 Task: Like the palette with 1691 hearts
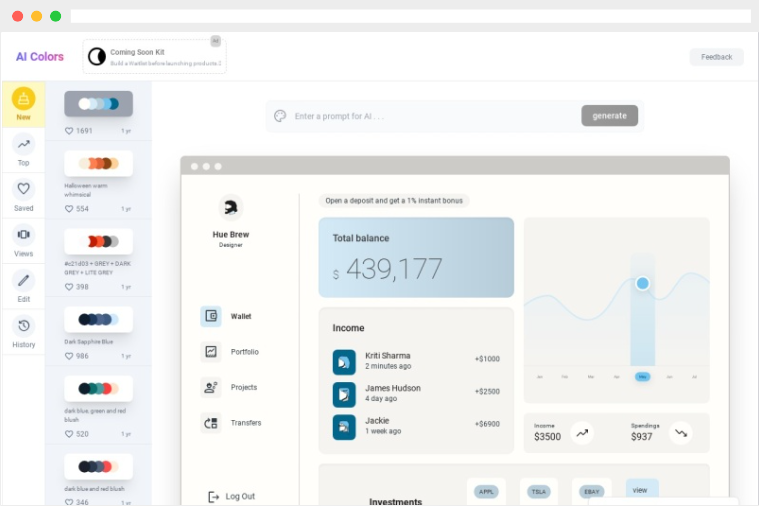(x=69, y=131)
